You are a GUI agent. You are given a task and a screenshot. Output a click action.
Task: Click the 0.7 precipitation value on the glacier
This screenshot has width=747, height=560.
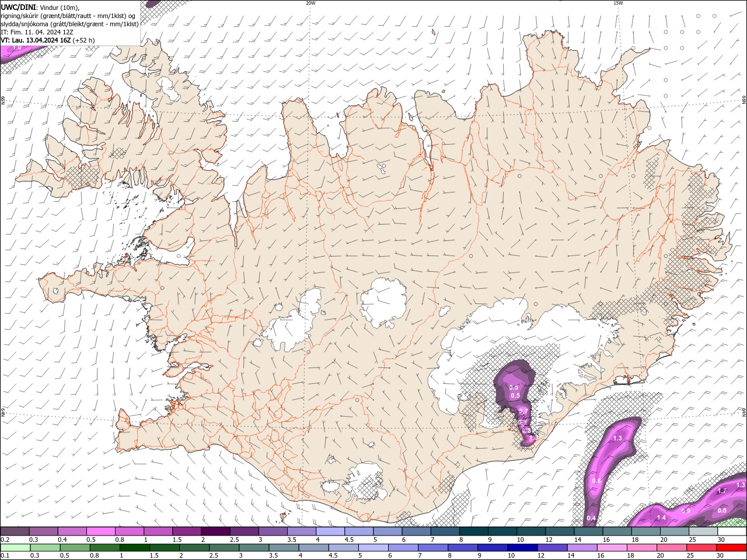[523, 411]
